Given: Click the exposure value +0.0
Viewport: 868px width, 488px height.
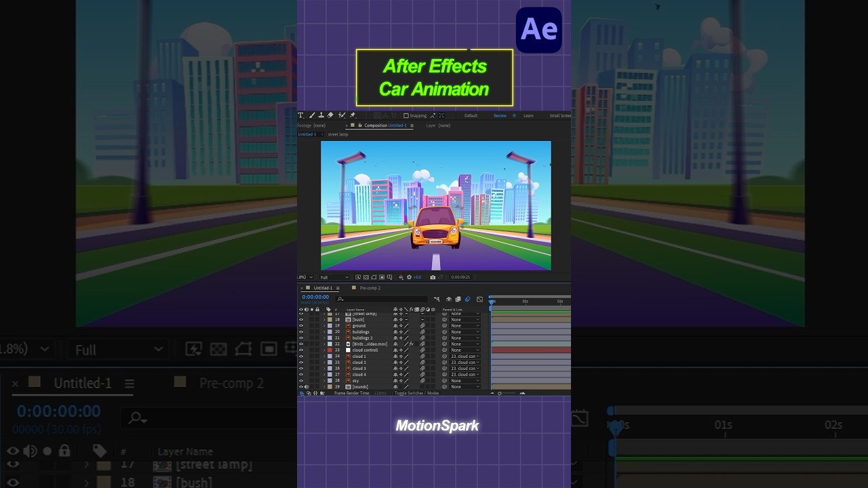Looking at the screenshot, I should pos(417,277).
